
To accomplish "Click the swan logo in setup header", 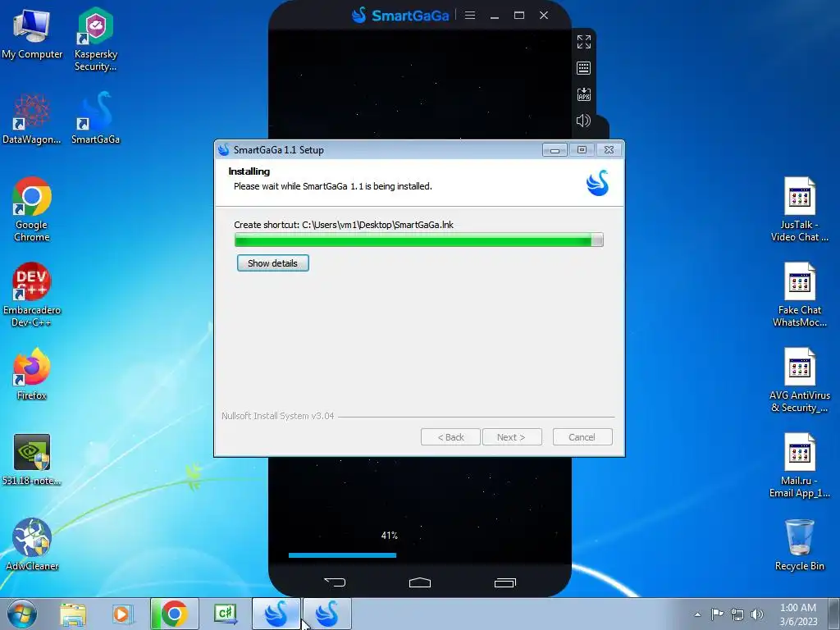I will coord(598,183).
